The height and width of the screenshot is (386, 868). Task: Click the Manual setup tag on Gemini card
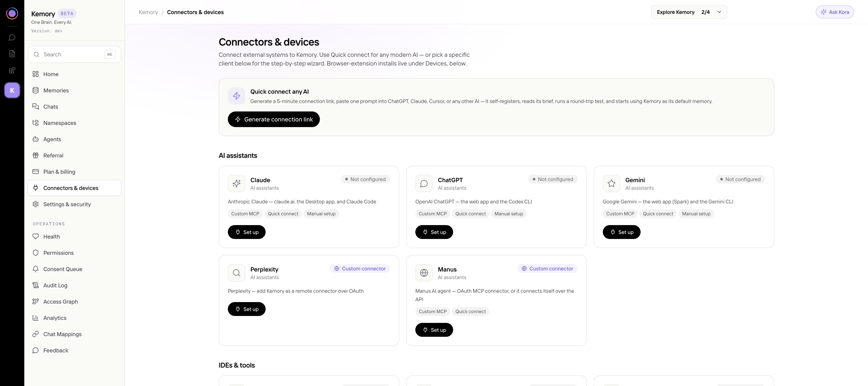coord(696,214)
